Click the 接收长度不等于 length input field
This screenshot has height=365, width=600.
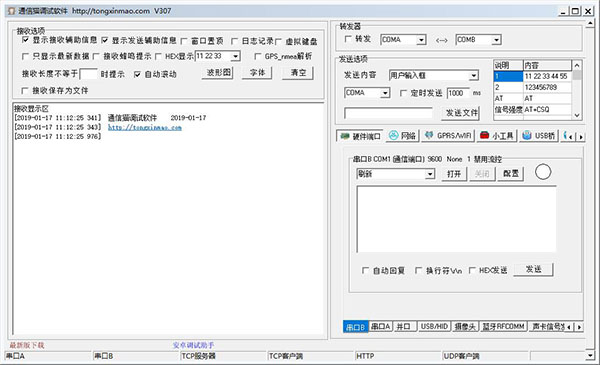point(88,74)
